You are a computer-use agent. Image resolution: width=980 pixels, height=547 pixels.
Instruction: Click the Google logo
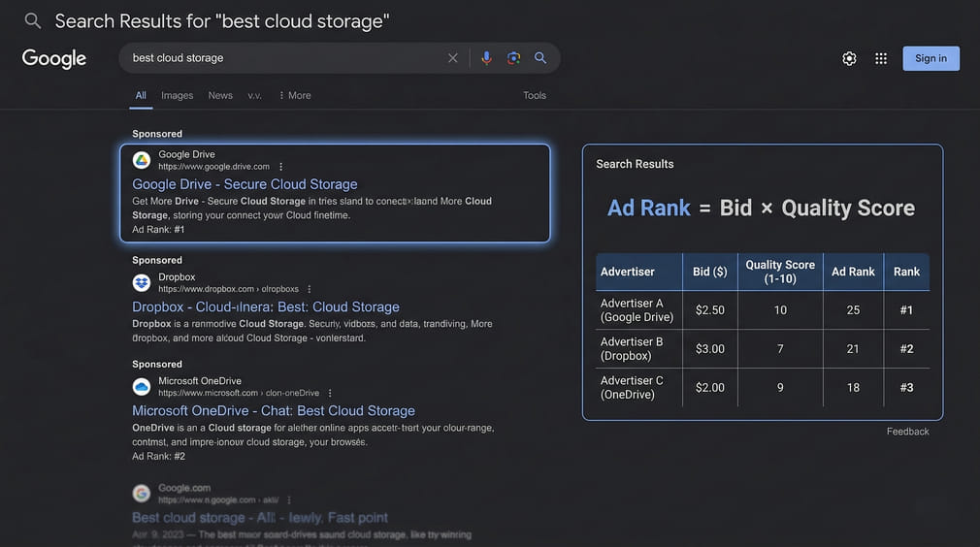(x=54, y=58)
